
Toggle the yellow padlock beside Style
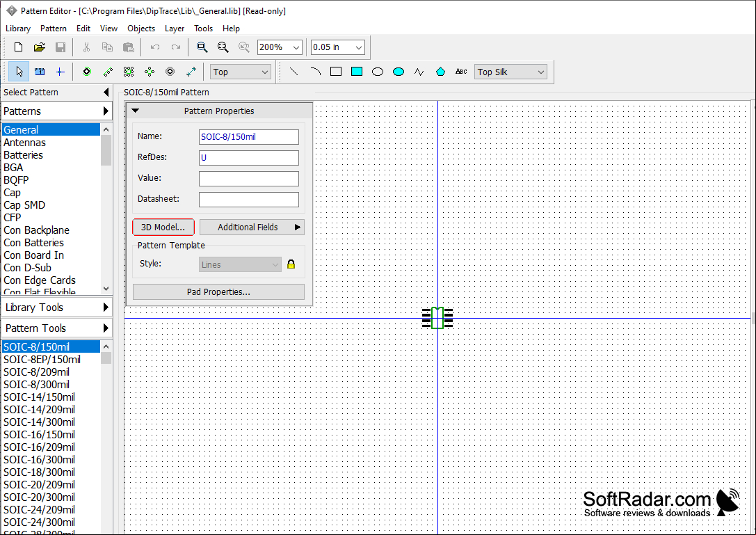pyautogui.click(x=291, y=264)
